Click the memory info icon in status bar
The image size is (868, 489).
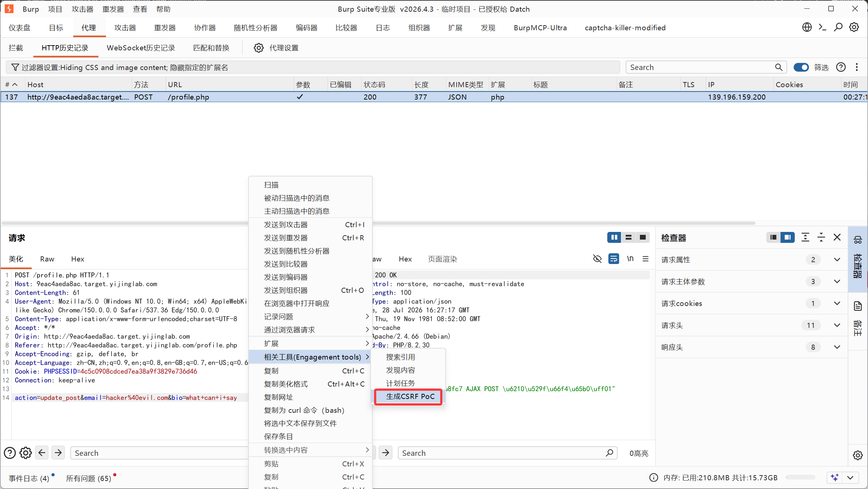click(654, 477)
